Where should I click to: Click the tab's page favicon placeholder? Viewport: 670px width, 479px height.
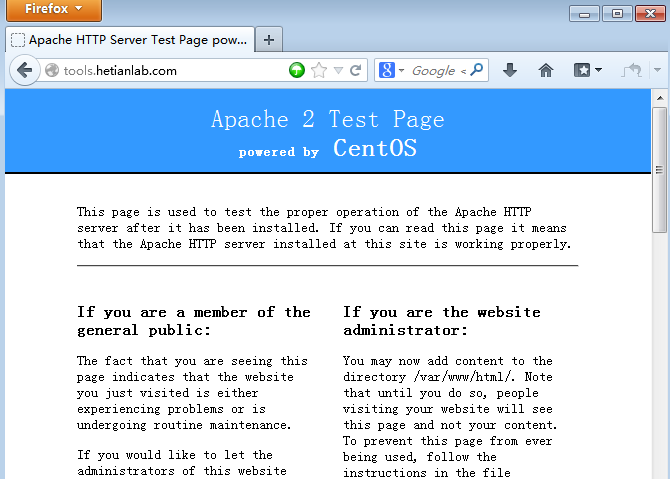pyautogui.click(x=18, y=40)
